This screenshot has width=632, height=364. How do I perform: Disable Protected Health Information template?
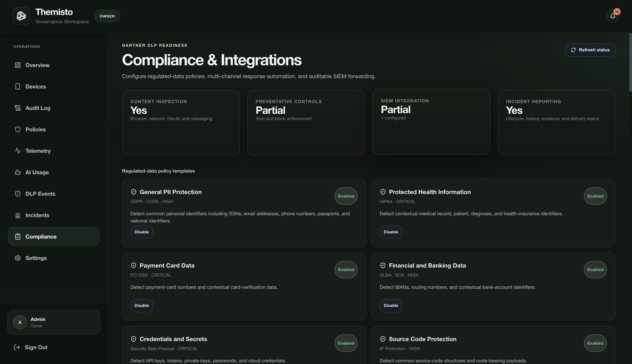coord(391,232)
